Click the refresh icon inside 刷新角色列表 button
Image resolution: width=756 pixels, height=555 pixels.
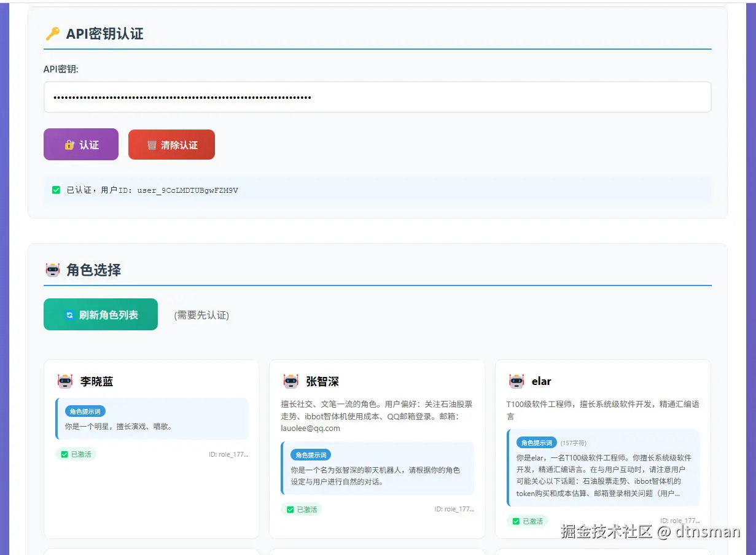click(x=69, y=314)
